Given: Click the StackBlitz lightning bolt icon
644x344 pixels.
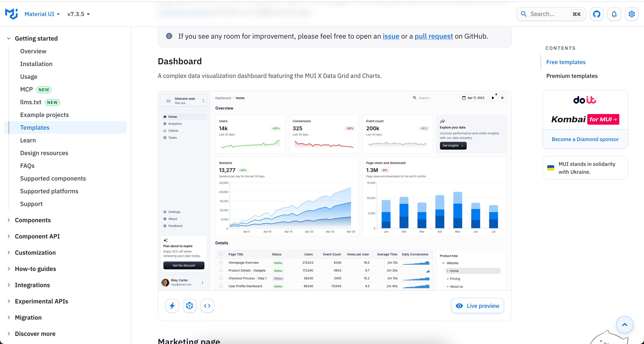Looking at the screenshot, I should click(x=172, y=306).
